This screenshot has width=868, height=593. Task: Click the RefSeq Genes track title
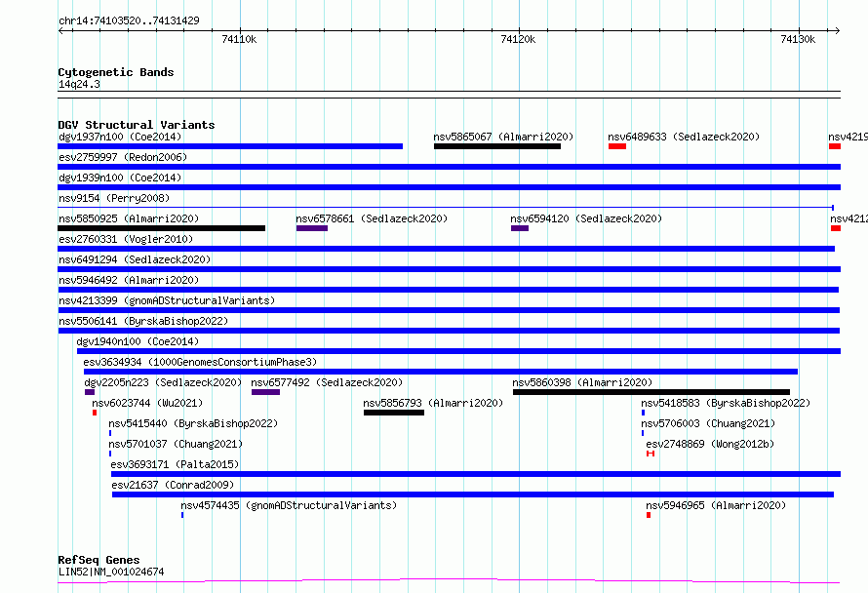[99, 560]
